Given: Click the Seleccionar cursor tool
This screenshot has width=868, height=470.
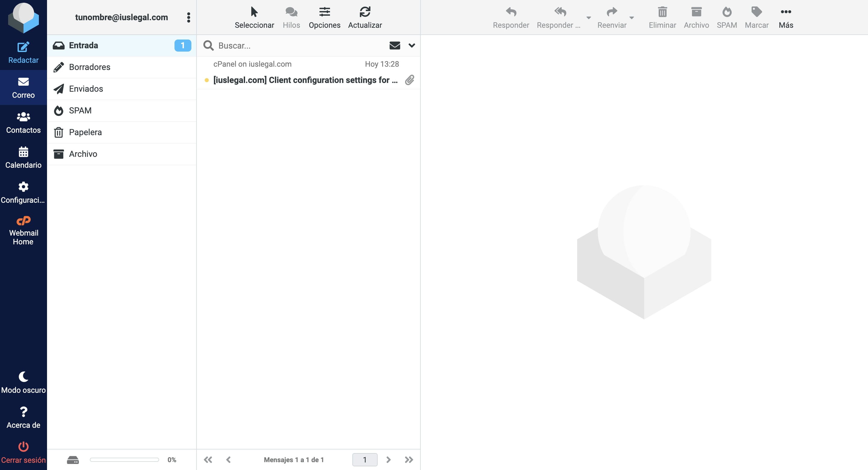Looking at the screenshot, I should [x=254, y=12].
